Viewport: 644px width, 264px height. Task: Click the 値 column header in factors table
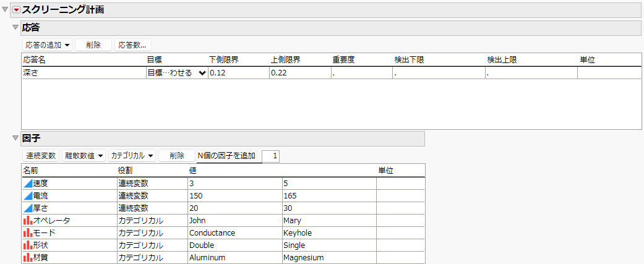(x=192, y=170)
